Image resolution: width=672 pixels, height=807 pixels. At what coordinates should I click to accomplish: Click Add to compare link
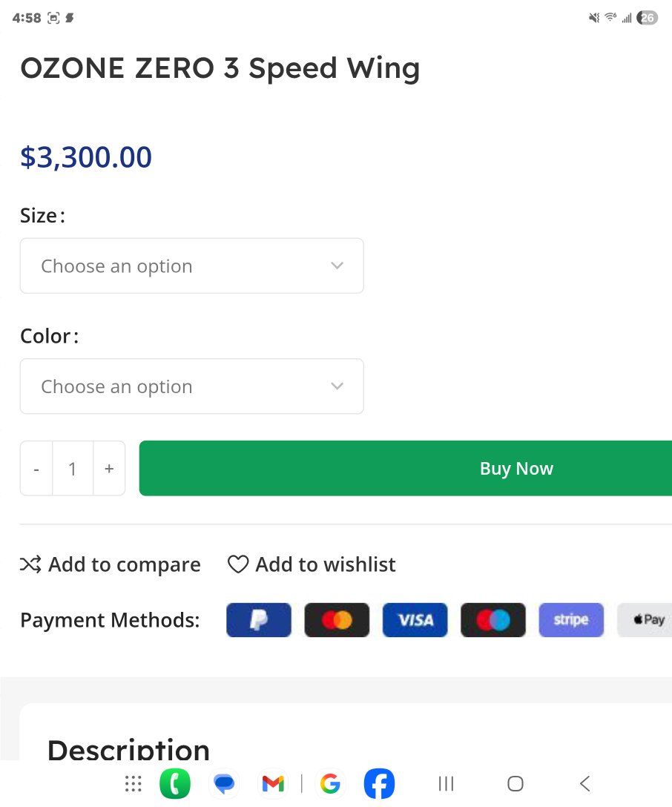(124, 565)
